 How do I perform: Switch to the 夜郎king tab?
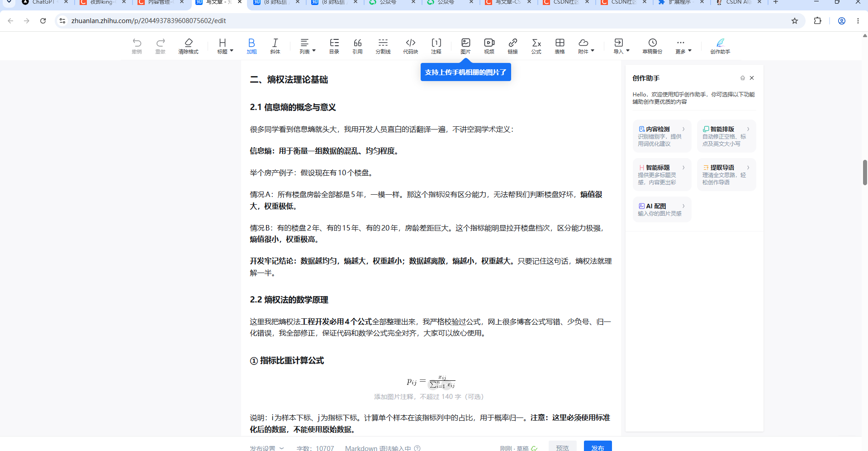[102, 2]
